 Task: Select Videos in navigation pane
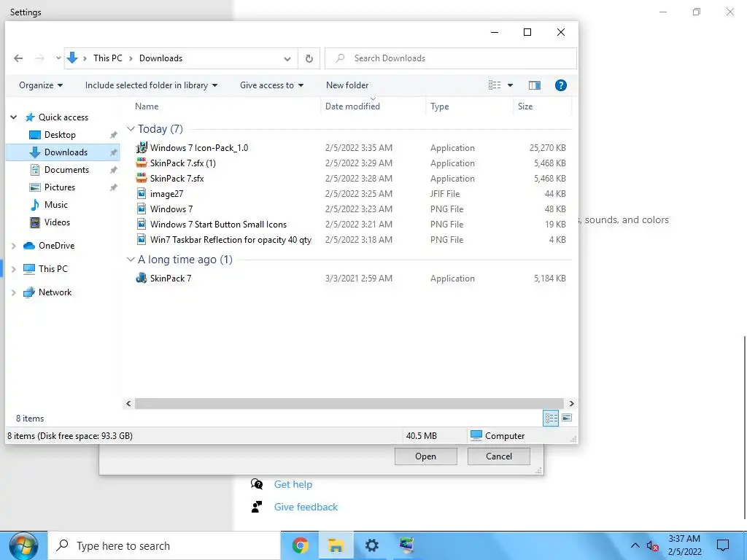(x=57, y=222)
